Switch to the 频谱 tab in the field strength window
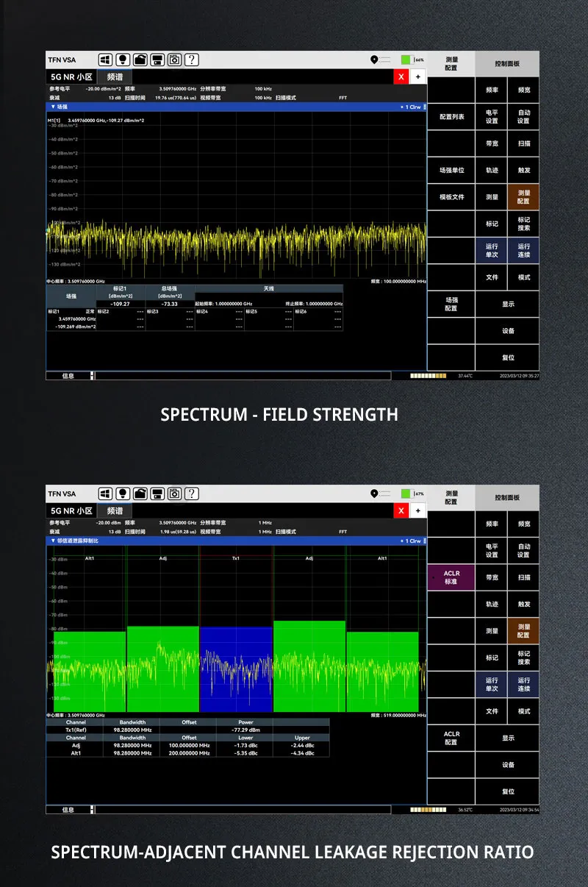This screenshot has height=887, width=588. pos(115,76)
